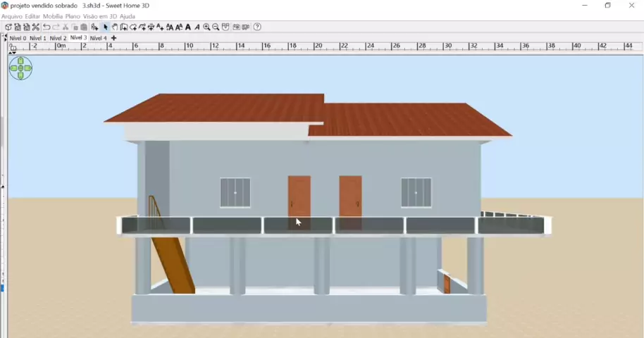The height and width of the screenshot is (338, 644).
Task: Select the Pan tool hand icon
Action: coord(115,27)
